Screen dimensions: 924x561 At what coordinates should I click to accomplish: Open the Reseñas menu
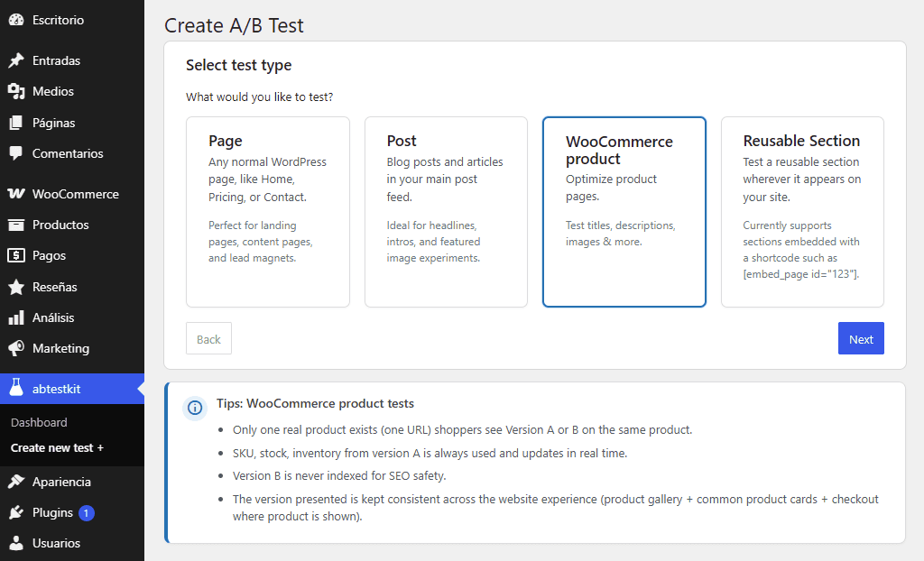click(x=72, y=287)
